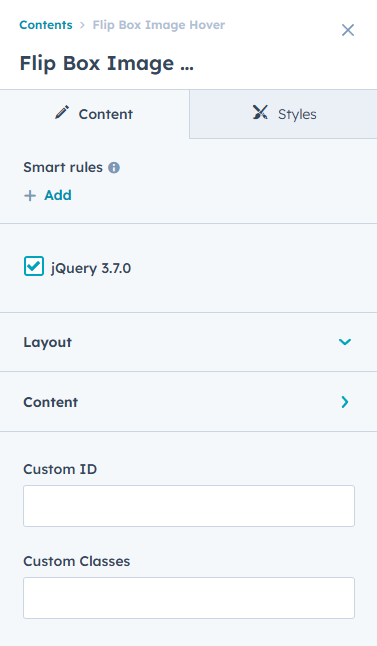Click the jQuery 3.7.0 label text
The image size is (377, 646).
[91, 268]
